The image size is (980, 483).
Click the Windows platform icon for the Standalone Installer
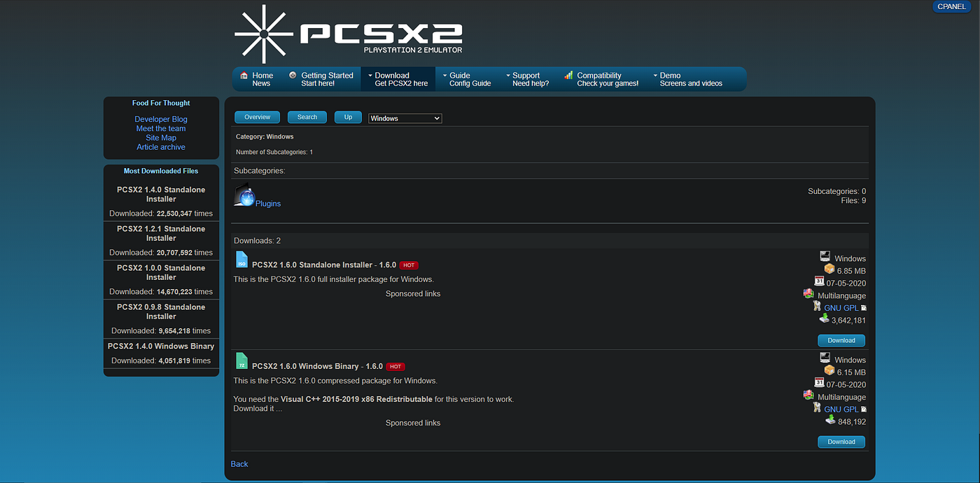click(825, 256)
